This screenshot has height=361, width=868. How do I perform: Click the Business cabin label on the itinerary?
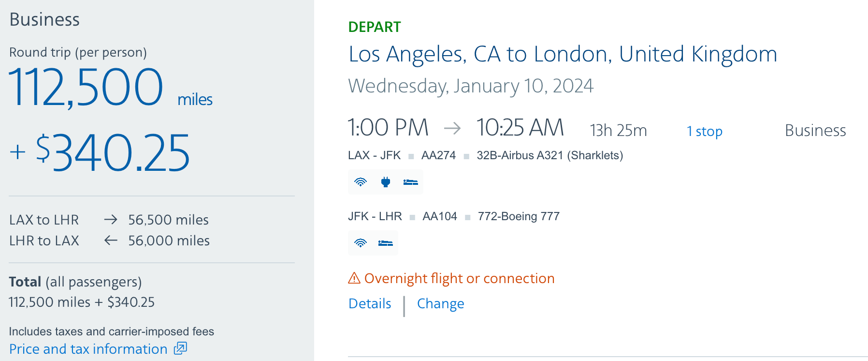(x=816, y=130)
